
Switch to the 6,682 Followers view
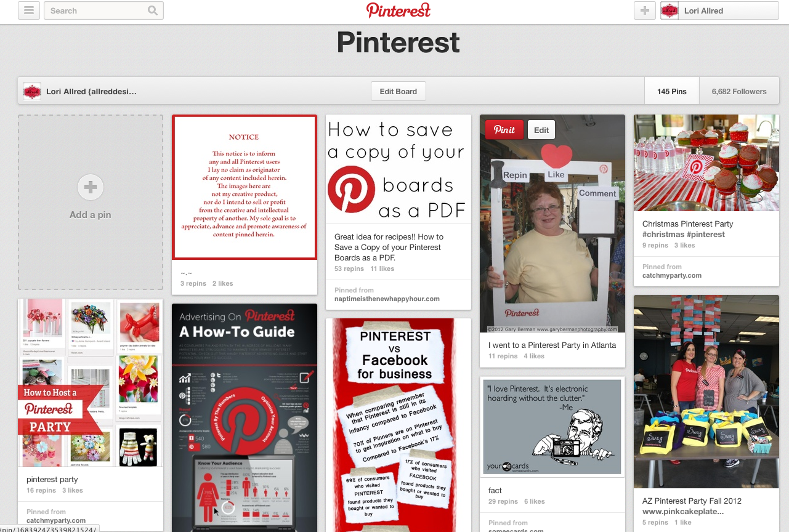[739, 91]
